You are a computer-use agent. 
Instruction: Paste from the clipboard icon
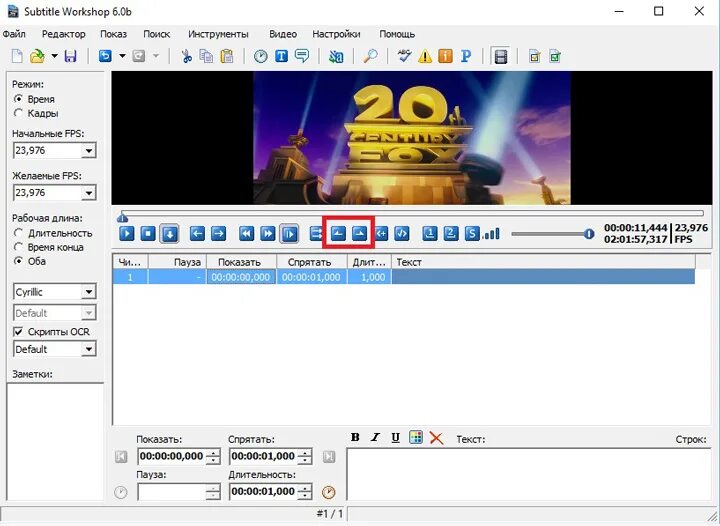pyautogui.click(x=227, y=56)
